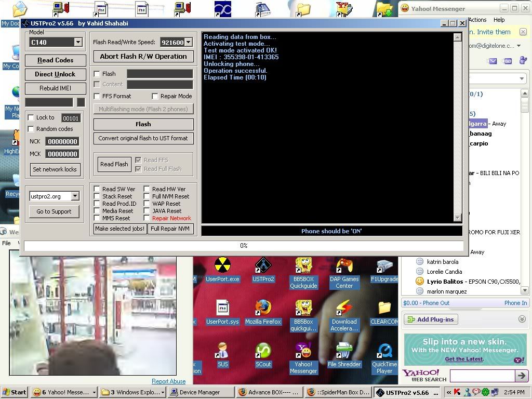Click the NCK code input field
Viewport: 532px width, 399px height.
tap(62, 141)
